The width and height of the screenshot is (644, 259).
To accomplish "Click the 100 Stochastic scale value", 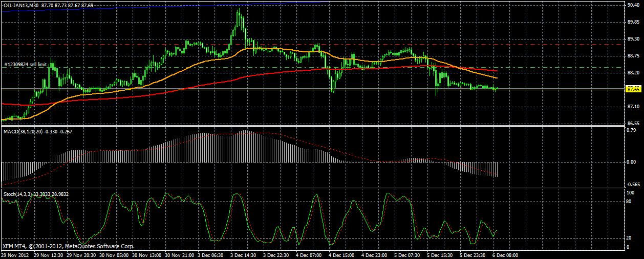I will click(631, 192).
